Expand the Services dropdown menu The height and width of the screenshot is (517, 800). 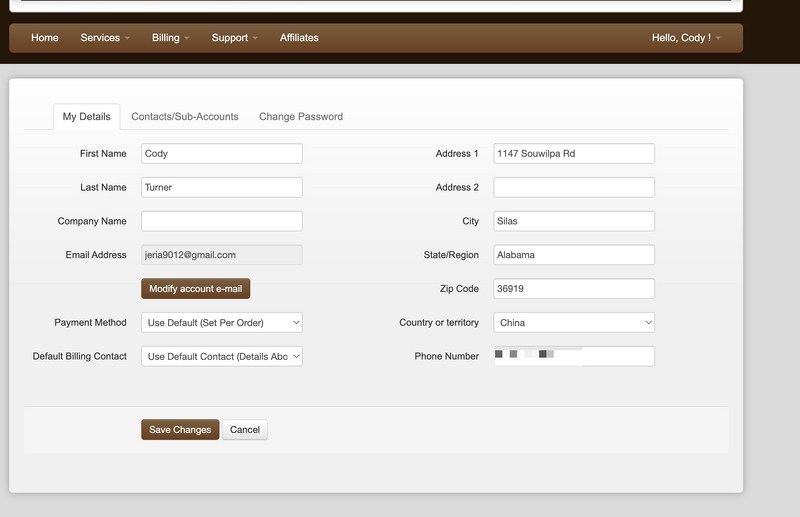105,38
